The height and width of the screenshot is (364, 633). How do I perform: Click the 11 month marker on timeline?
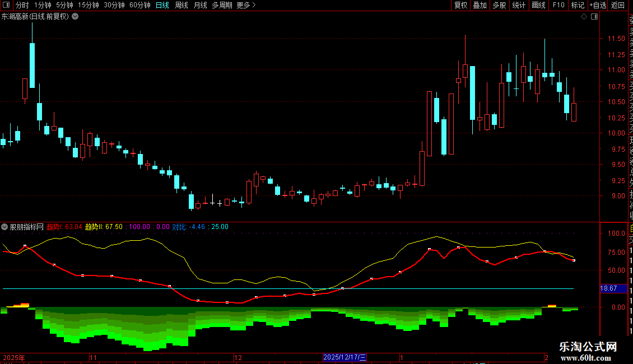(x=93, y=357)
